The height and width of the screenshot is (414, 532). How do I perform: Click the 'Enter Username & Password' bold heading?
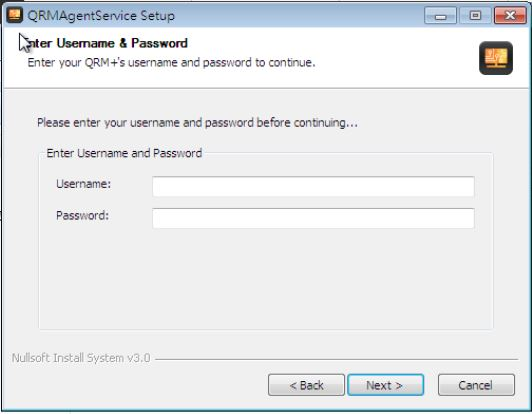point(108,43)
